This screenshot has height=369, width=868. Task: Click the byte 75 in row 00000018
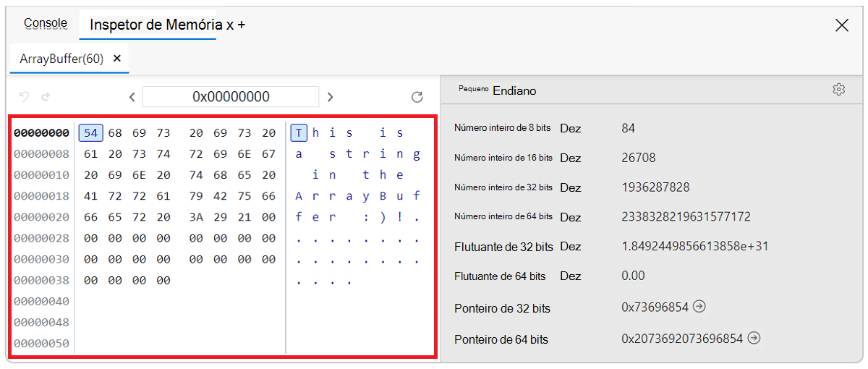(x=244, y=196)
